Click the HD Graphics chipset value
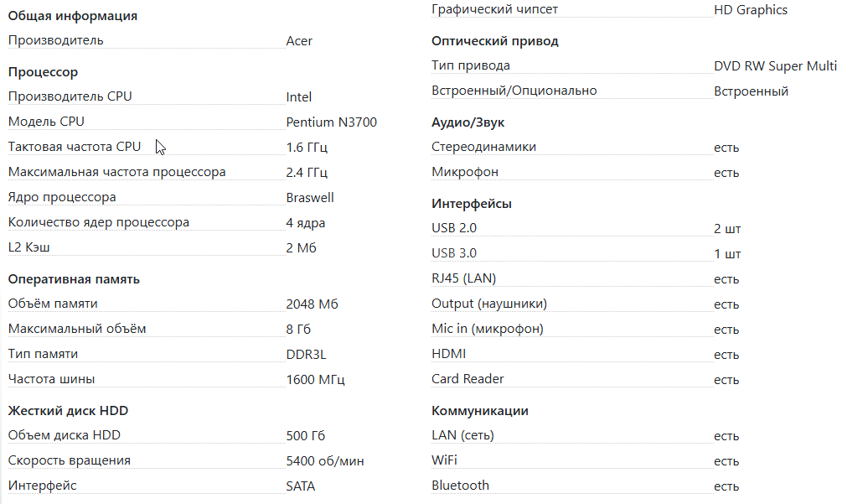 coord(751,10)
